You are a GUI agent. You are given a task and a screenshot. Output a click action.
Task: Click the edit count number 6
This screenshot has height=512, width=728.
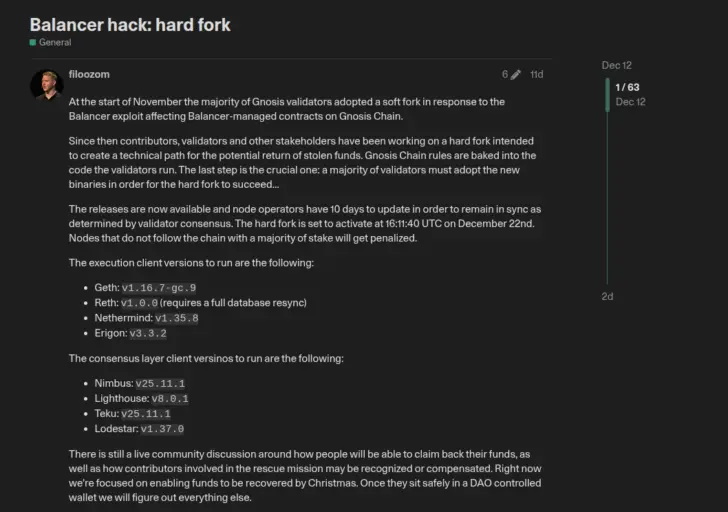tap(505, 74)
